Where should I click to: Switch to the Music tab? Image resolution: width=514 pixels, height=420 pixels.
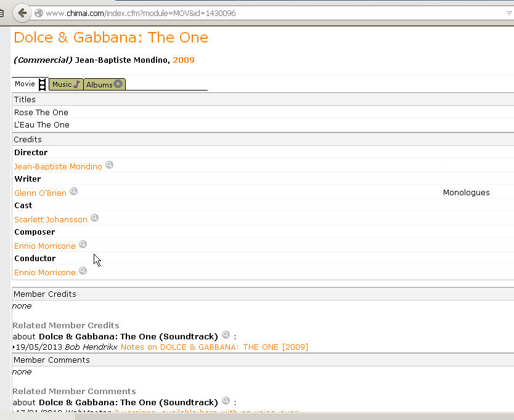[x=66, y=84]
